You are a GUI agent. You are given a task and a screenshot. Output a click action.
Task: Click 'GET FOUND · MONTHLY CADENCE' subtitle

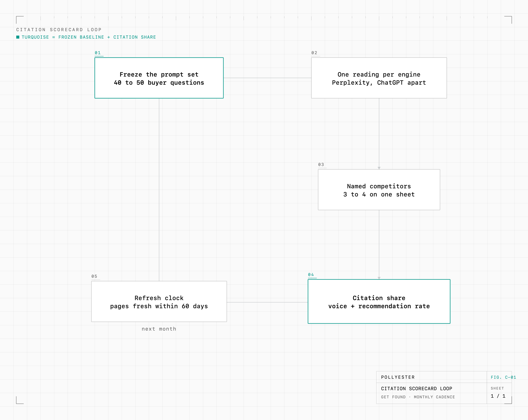pos(418,397)
